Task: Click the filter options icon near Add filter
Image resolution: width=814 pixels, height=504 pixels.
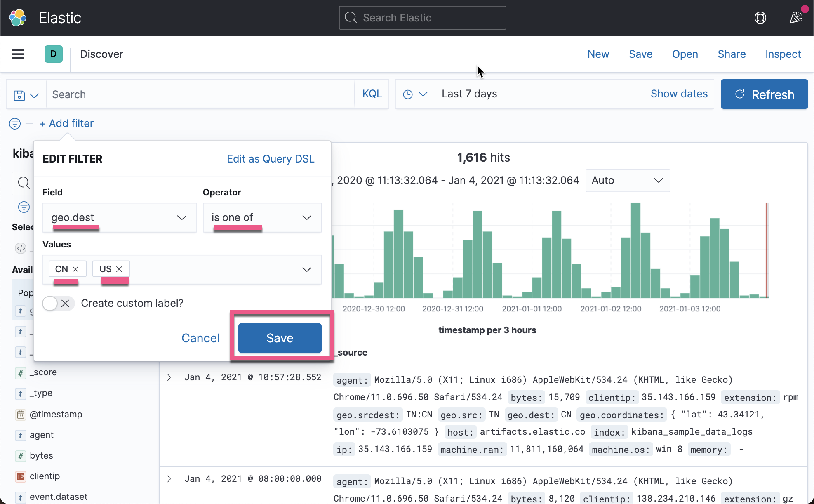Action: point(15,123)
